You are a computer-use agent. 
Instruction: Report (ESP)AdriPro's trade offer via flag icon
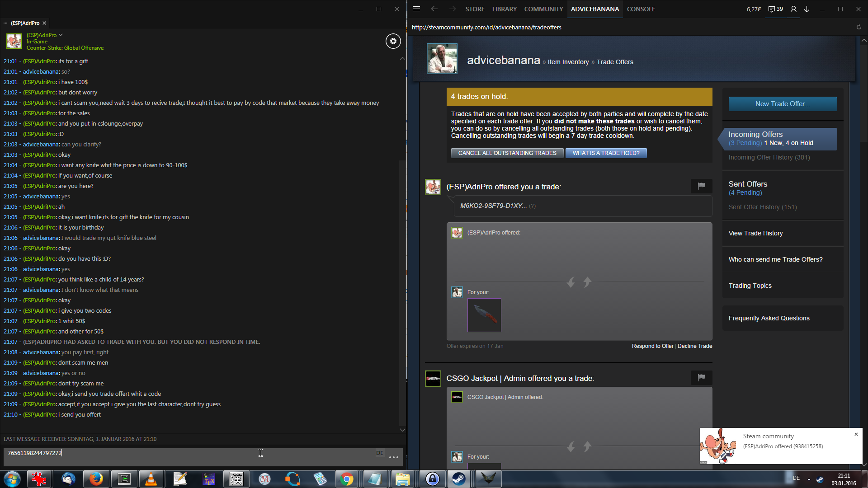point(701,186)
